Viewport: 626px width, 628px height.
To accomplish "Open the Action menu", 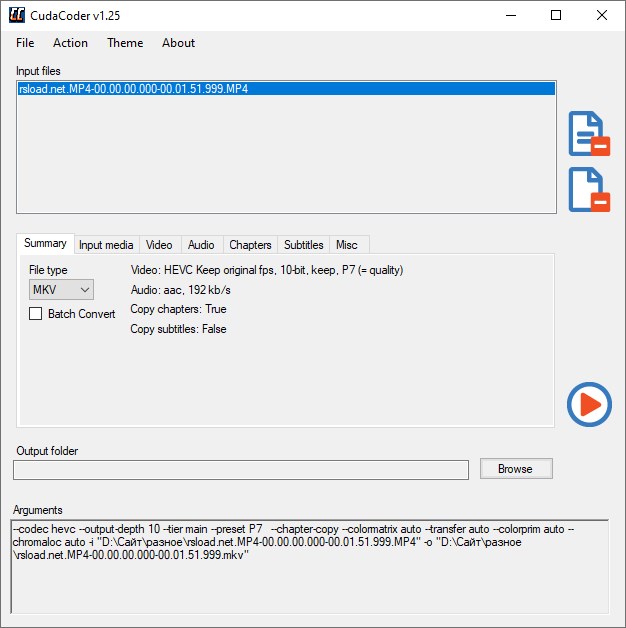I will click(x=70, y=43).
